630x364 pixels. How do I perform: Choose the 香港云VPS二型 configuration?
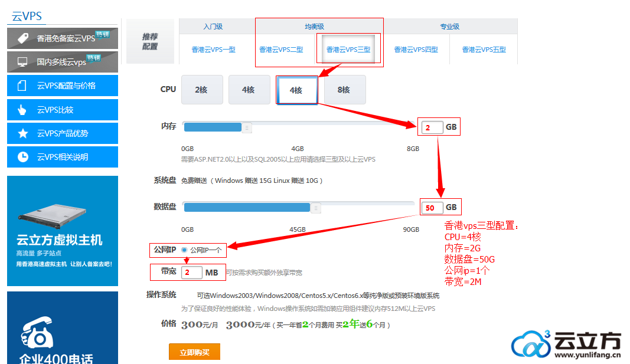281,50
